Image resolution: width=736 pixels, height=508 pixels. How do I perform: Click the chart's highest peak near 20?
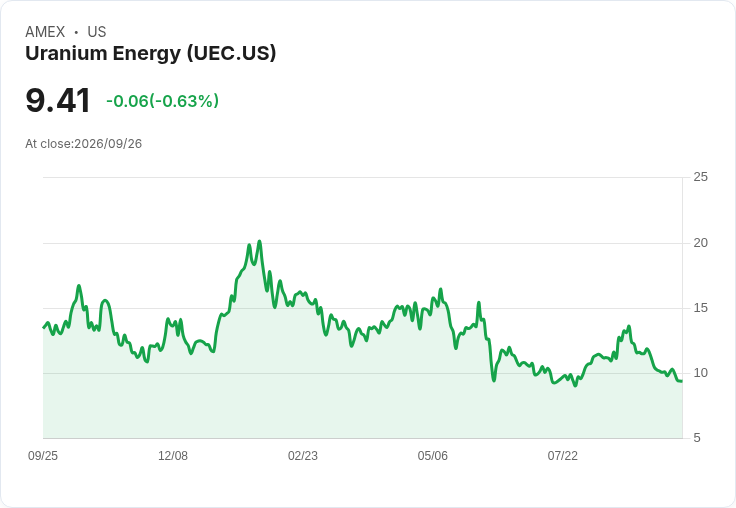(259, 242)
